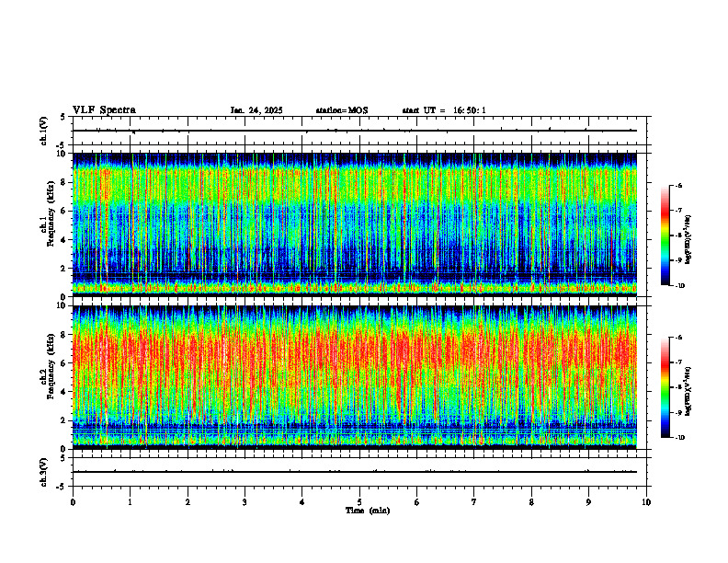This screenshot has width=728, height=563.
Task: Click the ch.1 spectrogram panel
Action: pyautogui.click(x=355, y=224)
